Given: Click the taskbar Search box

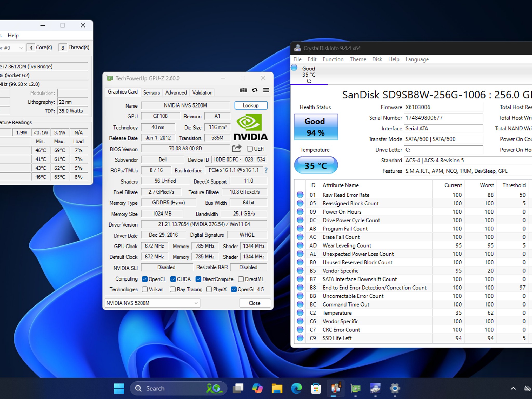Looking at the screenshot, I should 179,388.
